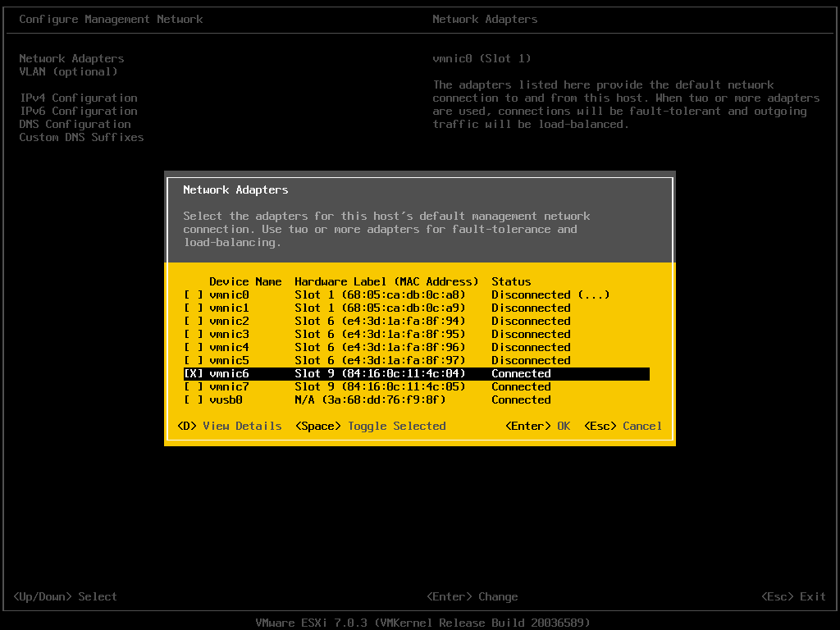Toggle the vmnic2 adapter checkbox
This screenshot has height=630, width=840.
tap(194, 321)
